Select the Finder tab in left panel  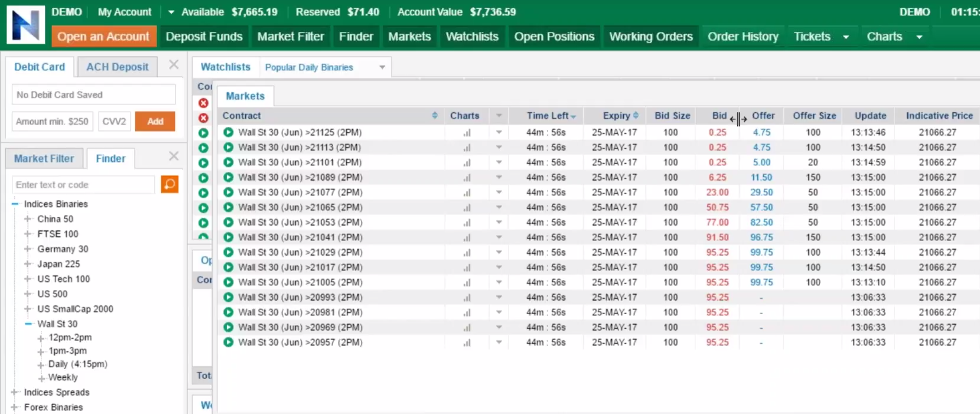(x=110, y=158)
